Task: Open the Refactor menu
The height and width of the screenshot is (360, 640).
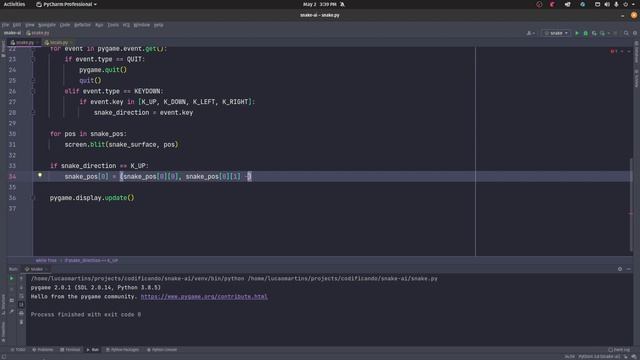Action: pos(82,25)
